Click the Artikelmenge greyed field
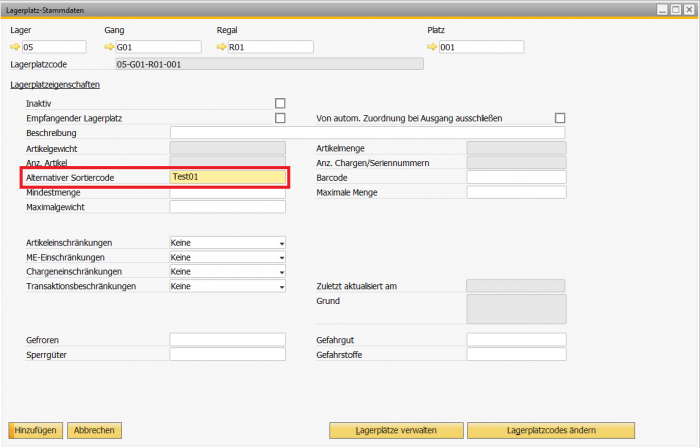 pos(517,148)
